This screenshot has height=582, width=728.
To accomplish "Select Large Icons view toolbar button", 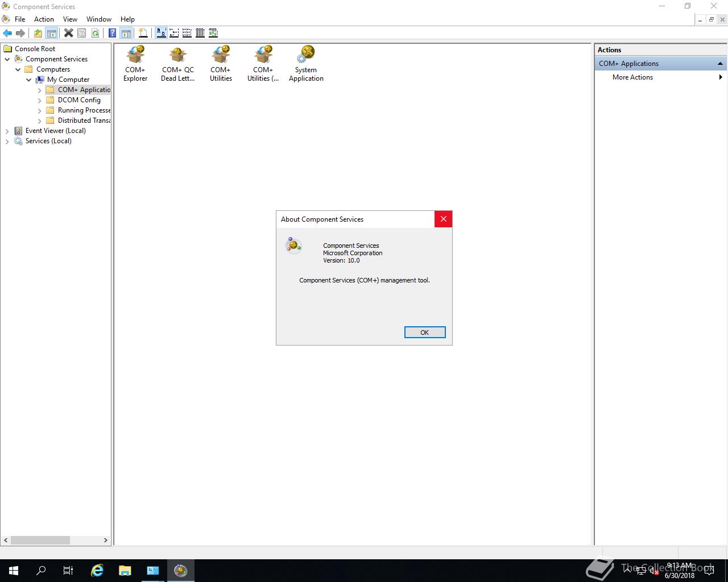I will (161, 33).
